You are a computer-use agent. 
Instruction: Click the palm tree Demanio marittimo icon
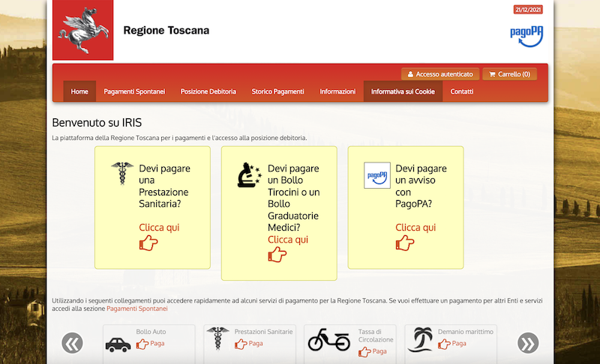(x=420, y=340)
